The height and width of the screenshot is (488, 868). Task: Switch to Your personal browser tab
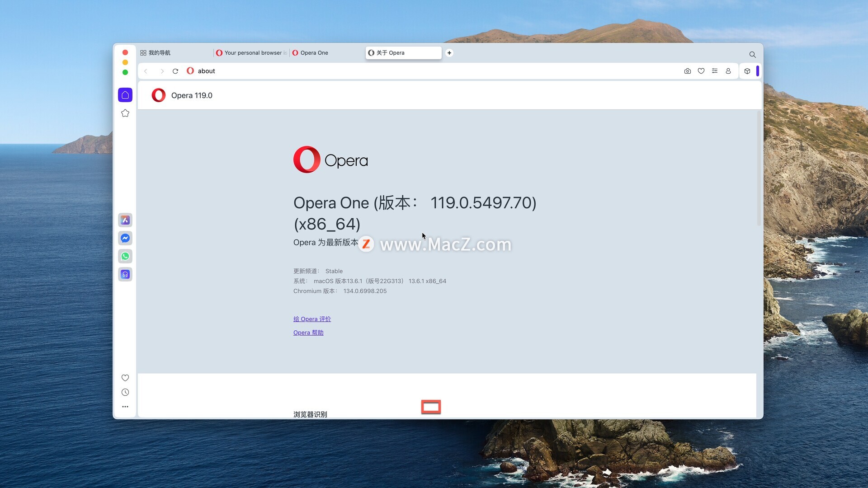(x=251, y=53)
